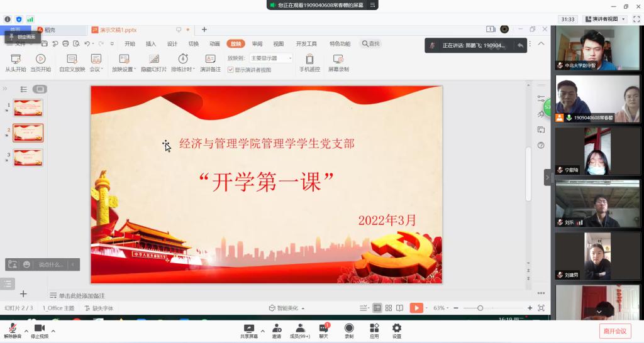Open 聊天 chat in meeting toolbar
The width and height of the screenshot is (644, 343).
point(323,328)
